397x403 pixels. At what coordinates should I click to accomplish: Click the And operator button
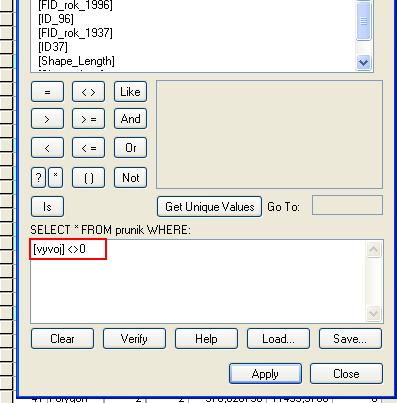(130, 119)
